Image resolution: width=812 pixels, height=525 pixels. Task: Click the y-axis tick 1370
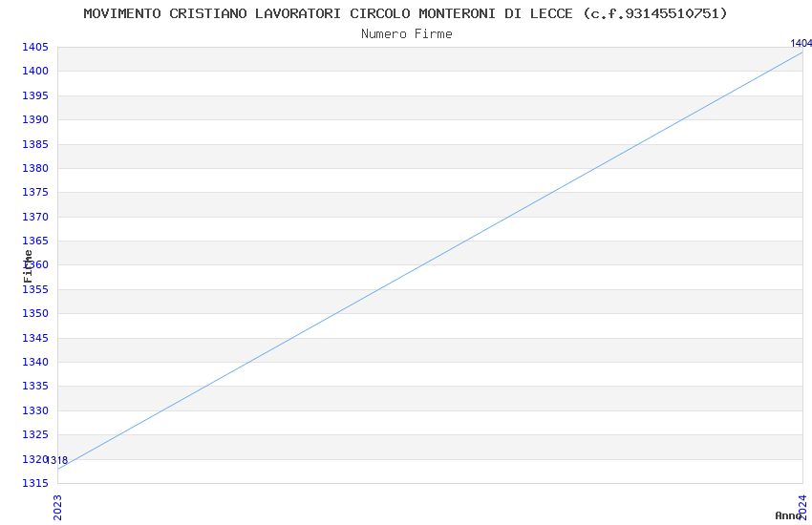[x=35, y=217]
